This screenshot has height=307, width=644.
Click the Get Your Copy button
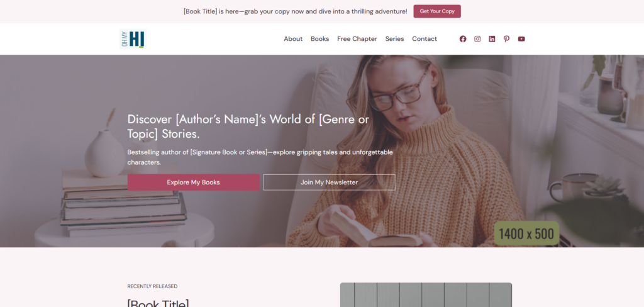tap(437, 11)
